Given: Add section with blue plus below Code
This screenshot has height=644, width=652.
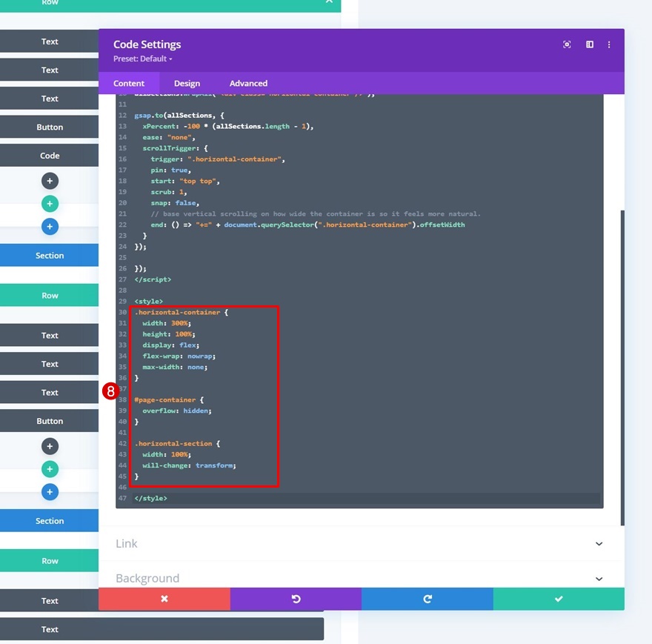Looking at the screenshot, I should tap(50, 227).
